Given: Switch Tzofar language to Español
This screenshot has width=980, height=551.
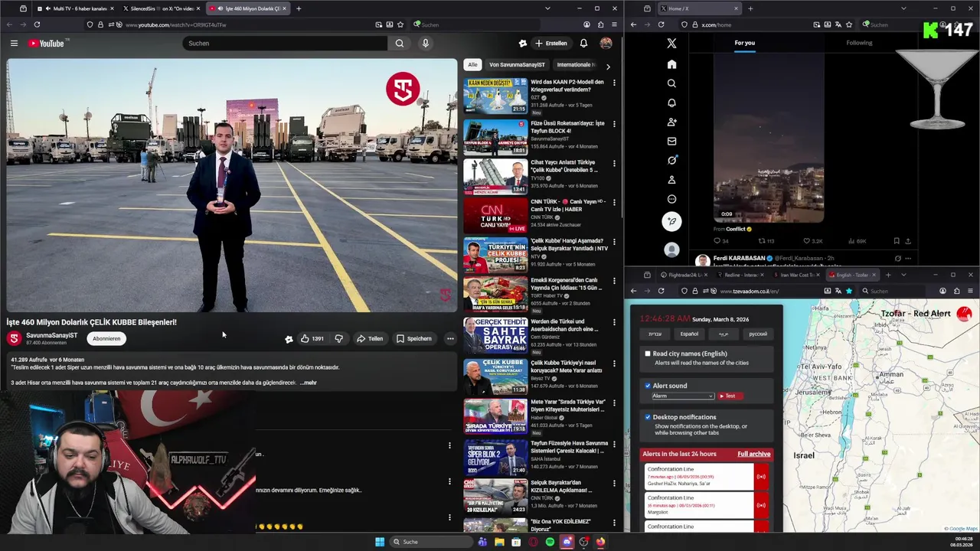Looking at the screenshot, I should point(689,334).
